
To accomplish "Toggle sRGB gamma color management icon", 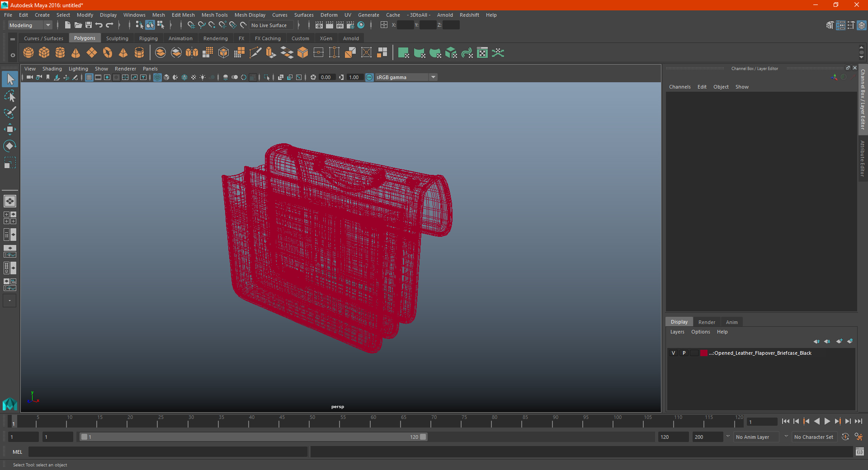I will pyautogui.click(x=369, y=77).
